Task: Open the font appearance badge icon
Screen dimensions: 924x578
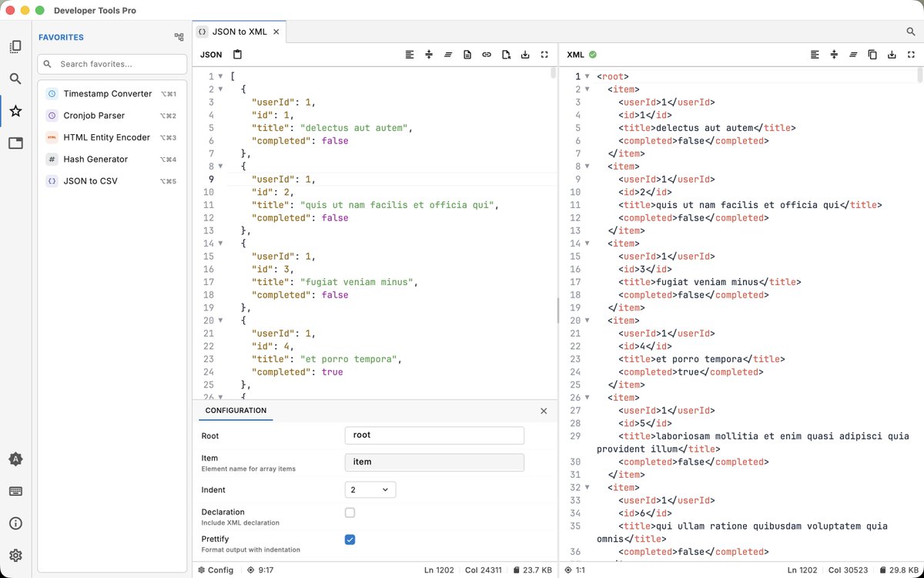Action: [15, 459]
